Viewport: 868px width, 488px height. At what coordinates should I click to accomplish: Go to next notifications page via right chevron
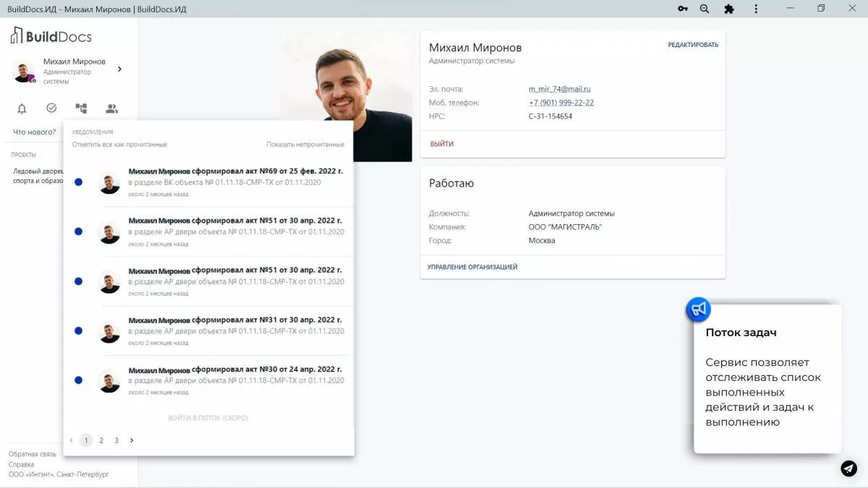coord(132,440)
